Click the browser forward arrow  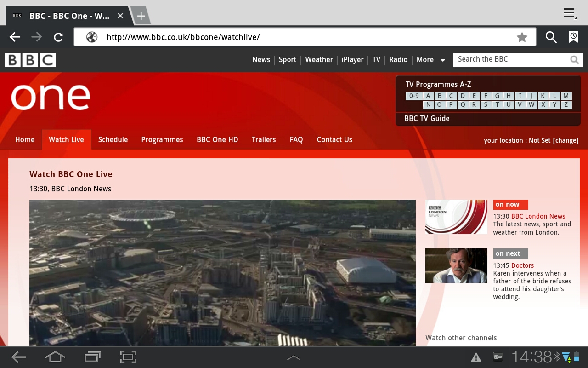coord(36,37)
